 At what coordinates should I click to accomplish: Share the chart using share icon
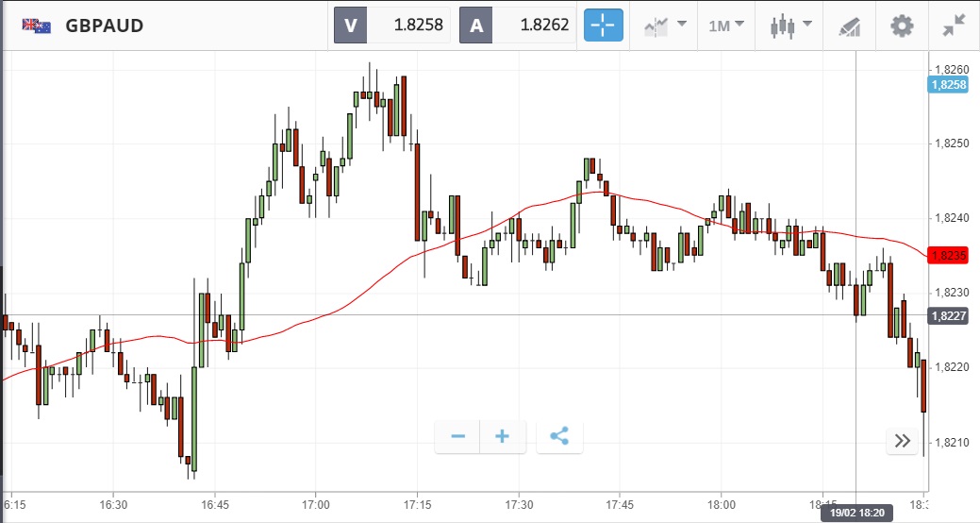559,436
